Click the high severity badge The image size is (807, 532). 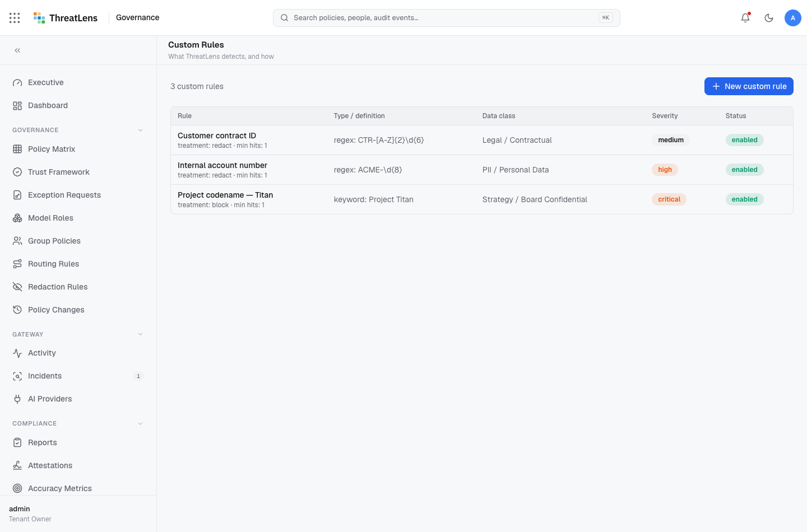click(665, 170)
